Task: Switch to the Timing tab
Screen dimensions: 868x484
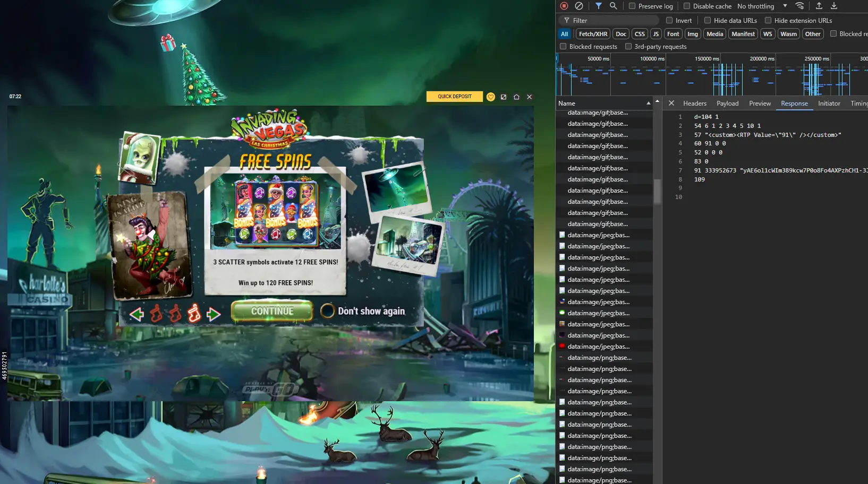Action: pyautogui.click(x=858, y=103)
